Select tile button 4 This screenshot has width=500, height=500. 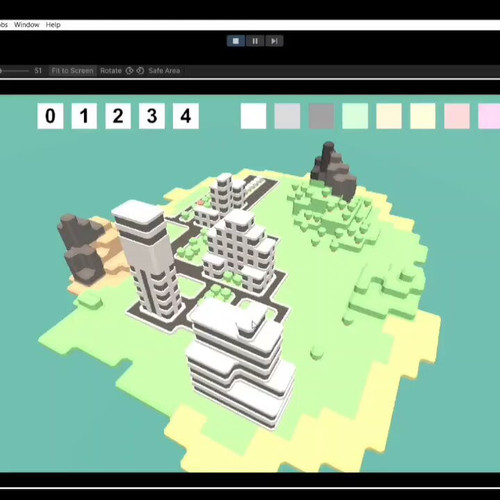(186, 116)
